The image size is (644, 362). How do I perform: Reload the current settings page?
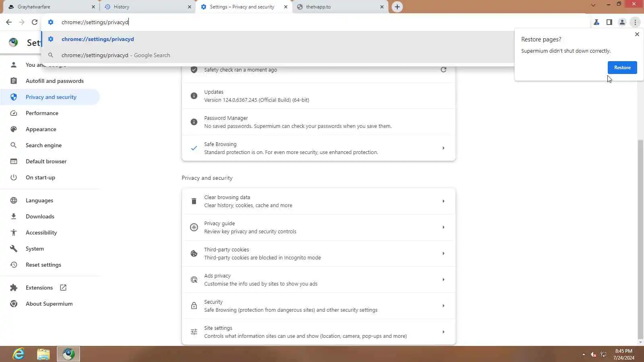click(x=35, y=22)
